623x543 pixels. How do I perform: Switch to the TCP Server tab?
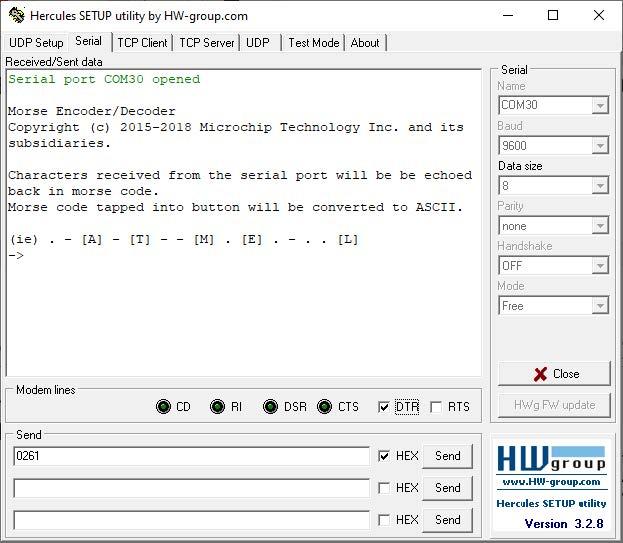click(x=207, y=43)
